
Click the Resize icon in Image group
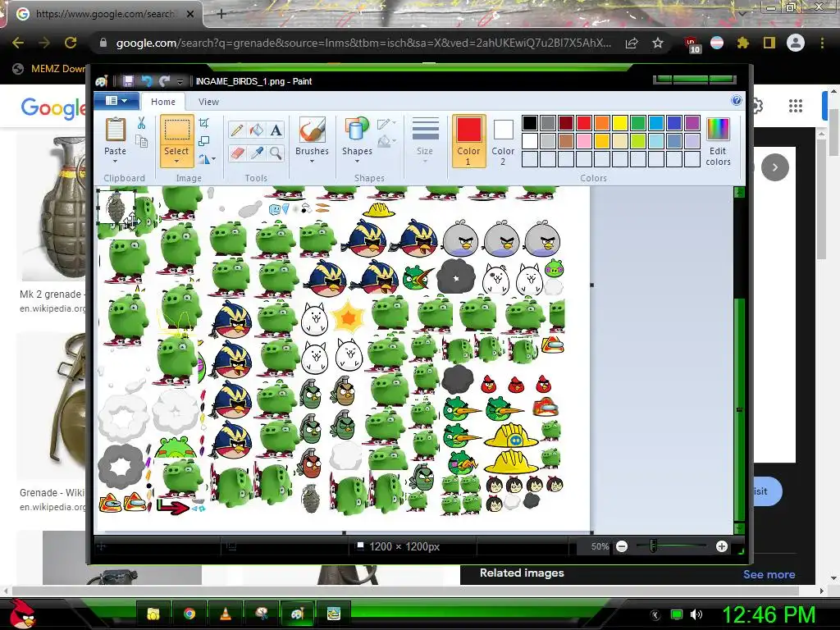pos(204,141)
